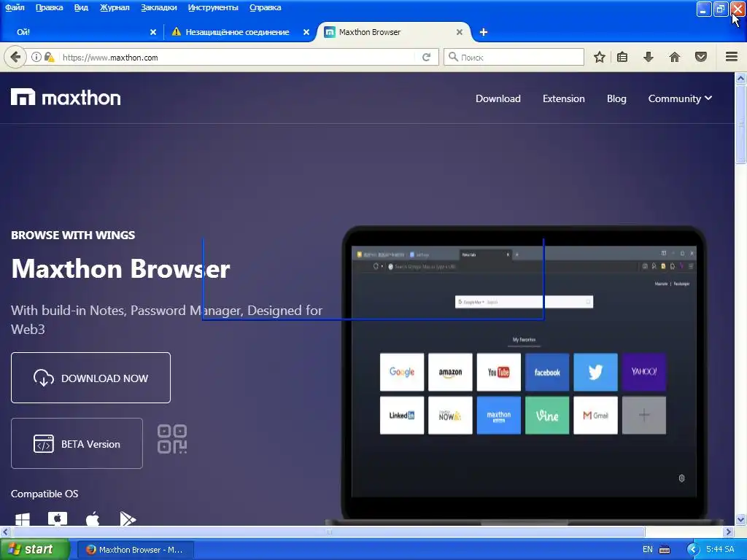This screenshot has height=560, width=747.
Task: Click 'BROWSE WITH WINGS' heading text
Action: point(73,235)
